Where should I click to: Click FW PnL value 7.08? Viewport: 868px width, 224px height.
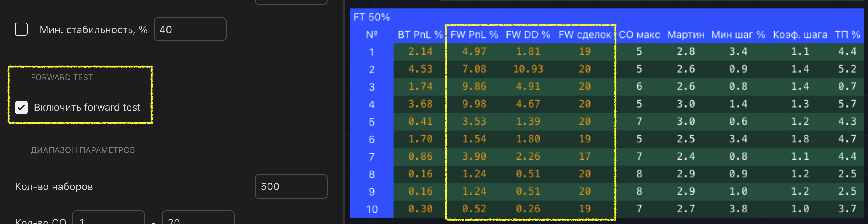point(474,69)
